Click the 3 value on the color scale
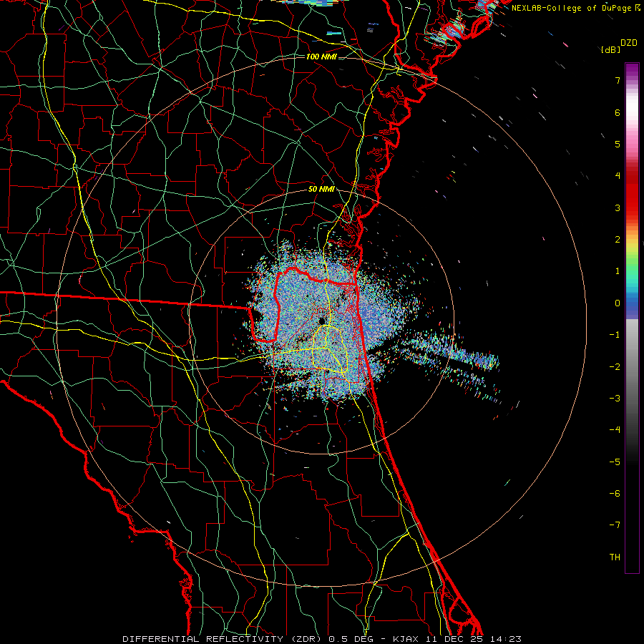The width and height of the screenshot is (644, 644). [x=618, y=208]
